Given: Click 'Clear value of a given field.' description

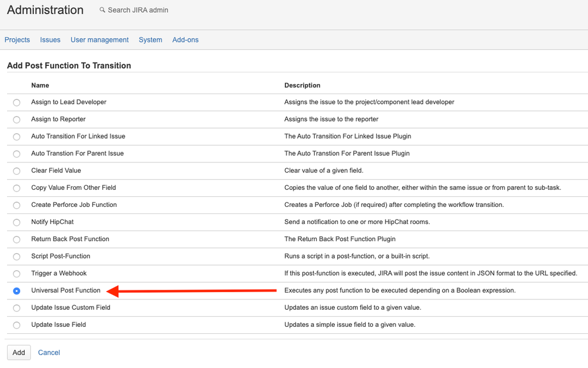Looking at the screenshot, I should pyautogui.click(x=324, y=170).
